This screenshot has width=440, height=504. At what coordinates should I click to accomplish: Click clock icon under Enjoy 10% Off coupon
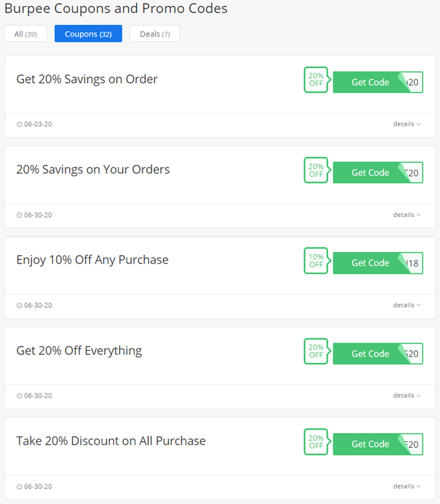click(x=20, y=305)
